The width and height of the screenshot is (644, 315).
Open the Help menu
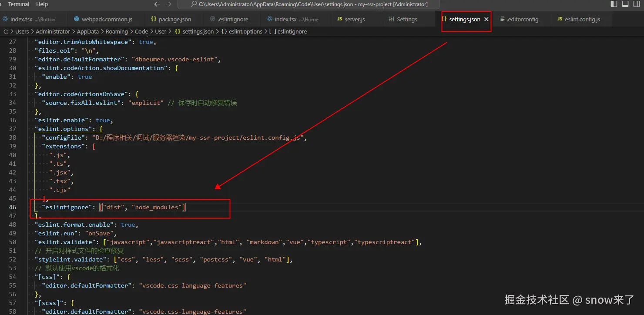pyautogui.click(x=42, y=4)
